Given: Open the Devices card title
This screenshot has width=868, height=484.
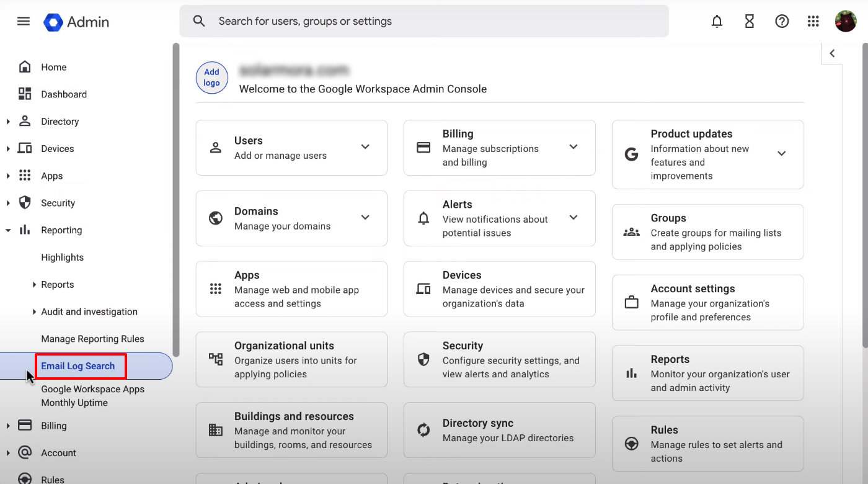Looking at the screenshot, I should (462, 275).
